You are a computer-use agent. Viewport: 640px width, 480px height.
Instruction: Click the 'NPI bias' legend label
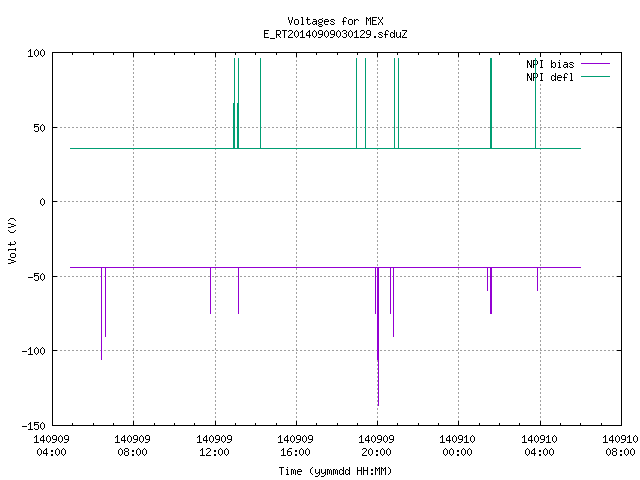550,64
